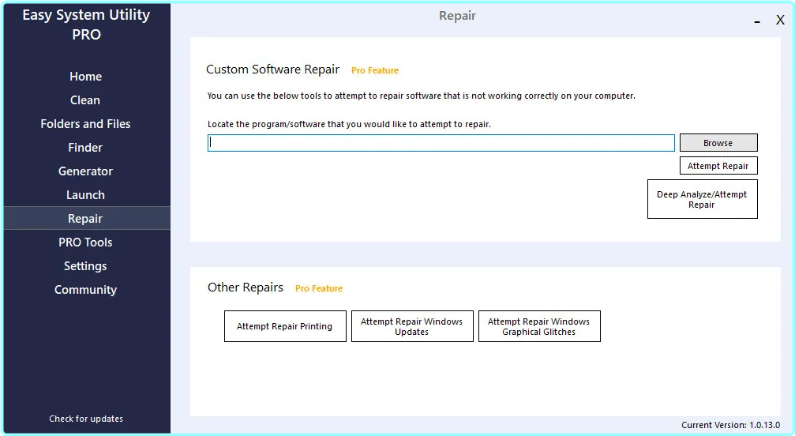Click Current Version 1.0.13.0 text
The image size is (795, 436).
[731, 425]
